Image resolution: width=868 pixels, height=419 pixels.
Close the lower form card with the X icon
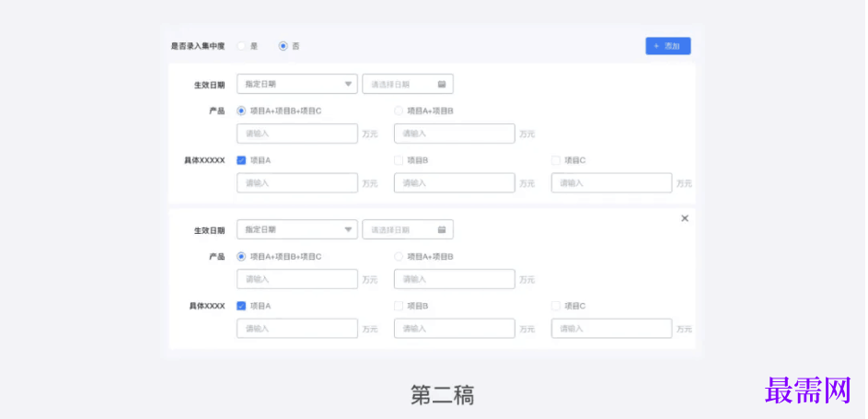pos(684,218)
